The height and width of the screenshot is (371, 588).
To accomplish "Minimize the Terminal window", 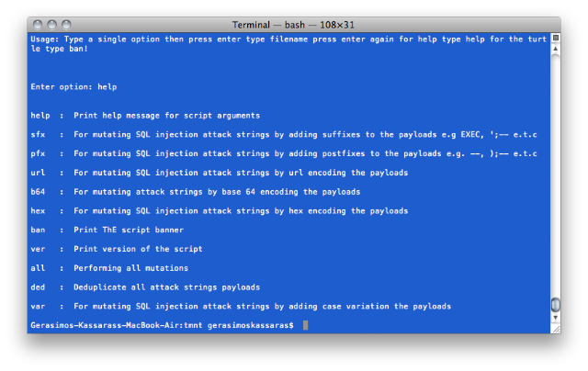I will [51, 25].
